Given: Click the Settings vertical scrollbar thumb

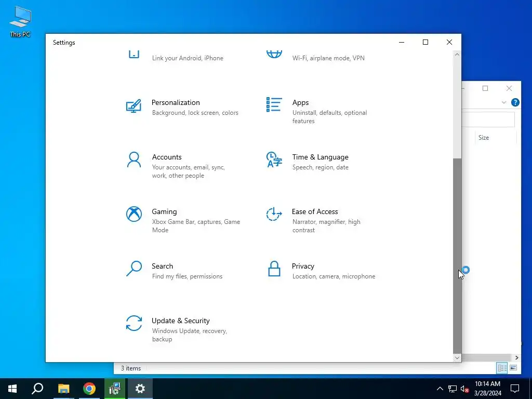Looking at the screenshot, I should (x=457, y=256).
